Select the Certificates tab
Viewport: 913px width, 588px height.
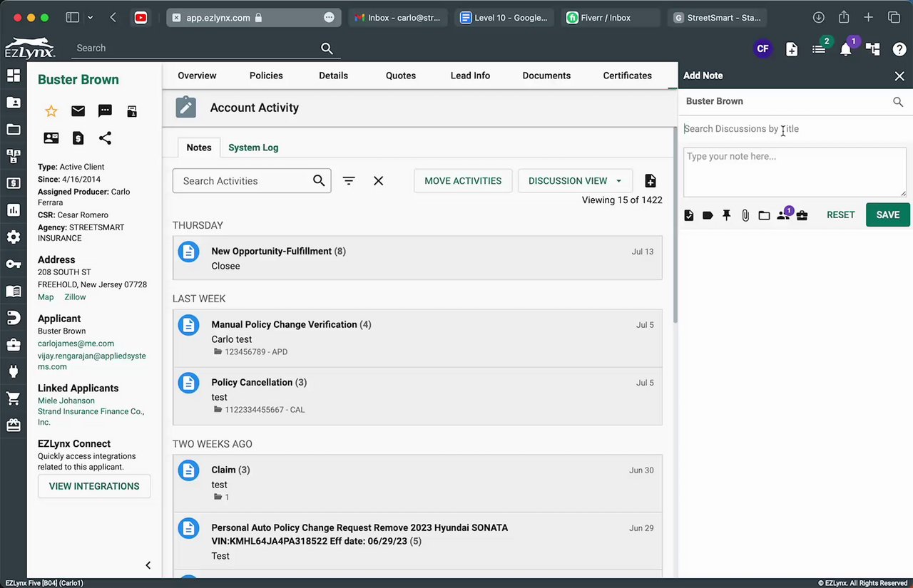pos(628,76)
